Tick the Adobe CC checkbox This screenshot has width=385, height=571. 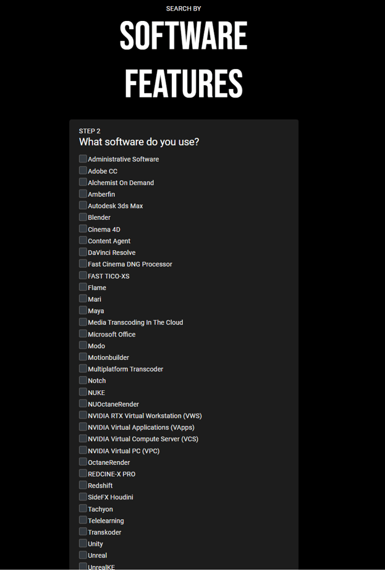click(x=83, y=170)
